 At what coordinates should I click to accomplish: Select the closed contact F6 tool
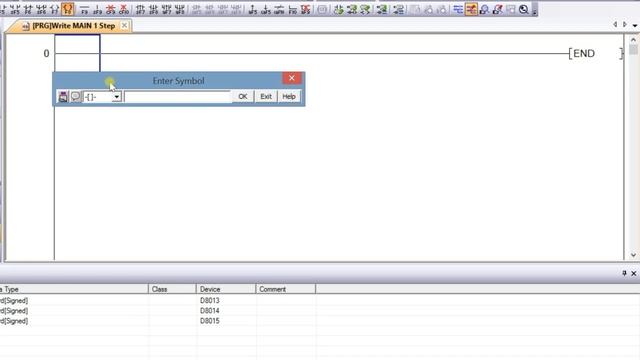click(28, 9)
